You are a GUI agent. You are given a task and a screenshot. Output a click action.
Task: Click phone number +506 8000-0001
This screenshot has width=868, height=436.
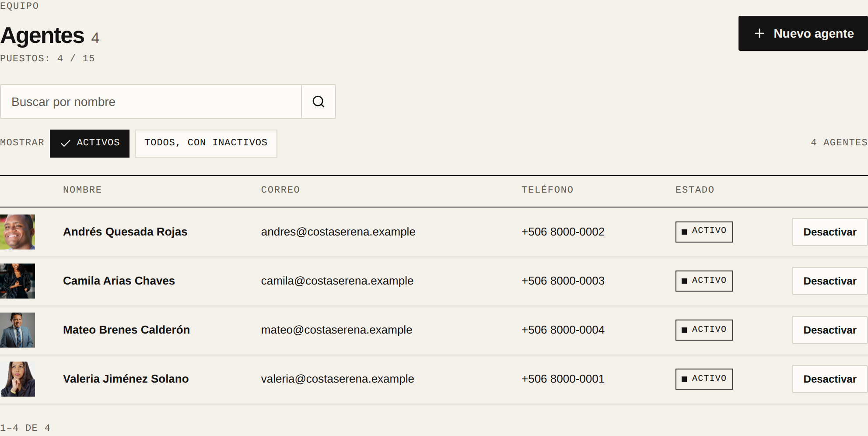click(x=563, y=379)
